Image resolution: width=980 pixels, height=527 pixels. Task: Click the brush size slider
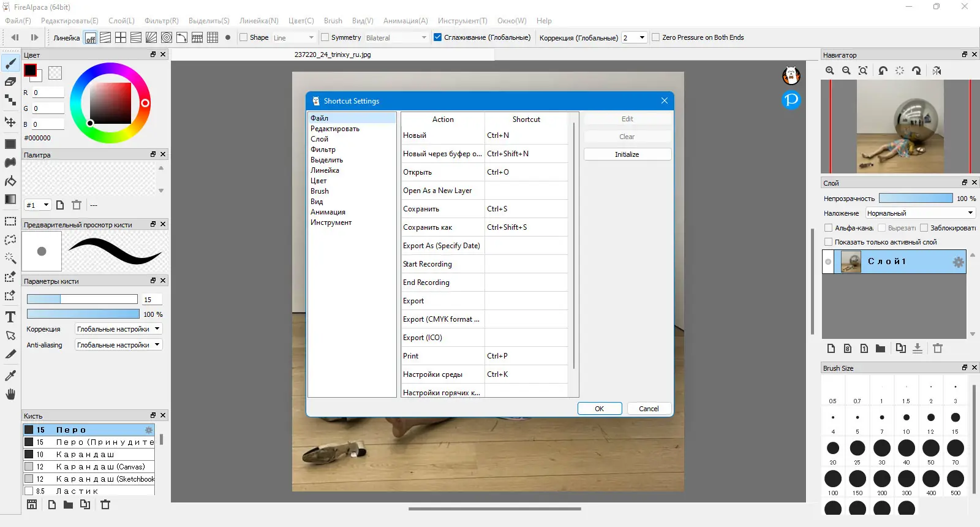82,299
